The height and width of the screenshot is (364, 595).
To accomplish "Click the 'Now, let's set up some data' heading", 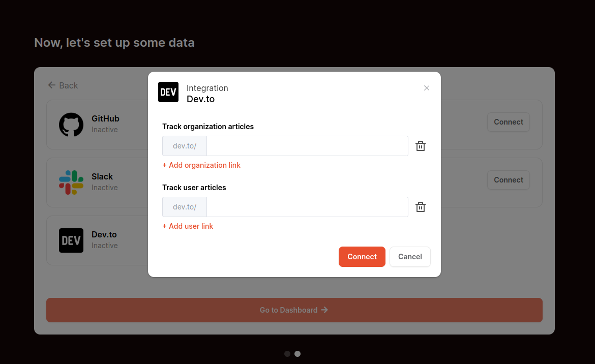I will [x=114, y=43].
